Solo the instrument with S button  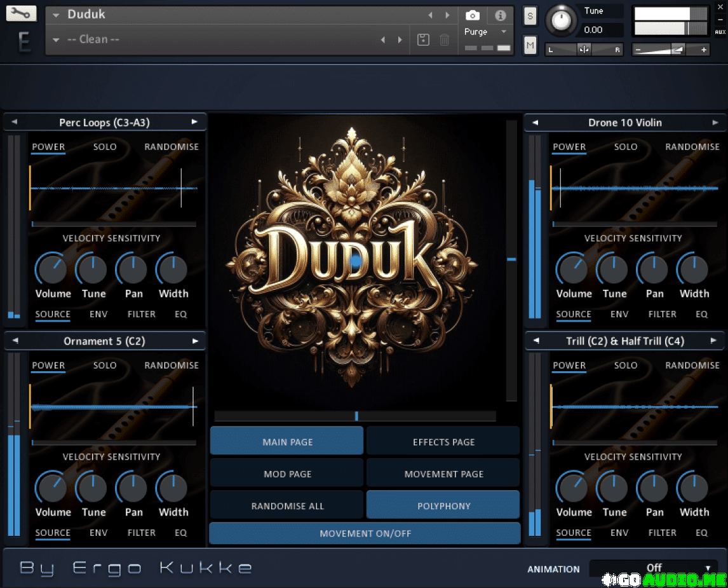point(530,16)
